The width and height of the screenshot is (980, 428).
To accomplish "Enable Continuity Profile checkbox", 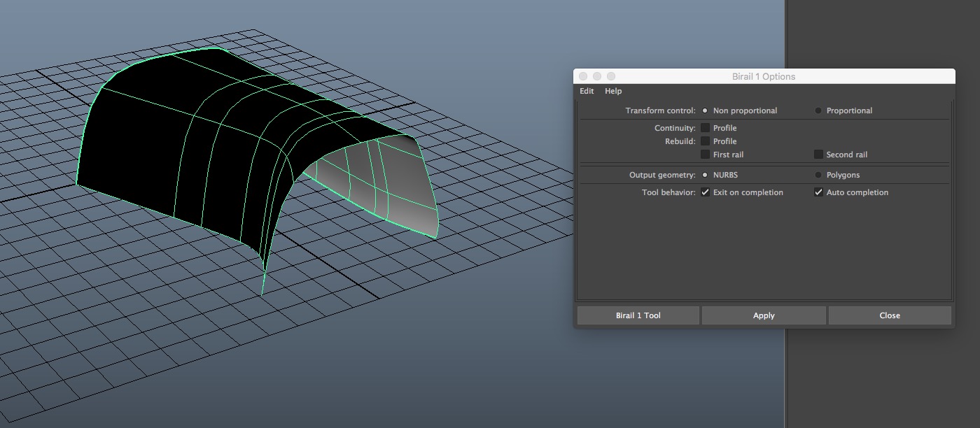I will click(x=705, y=128).
